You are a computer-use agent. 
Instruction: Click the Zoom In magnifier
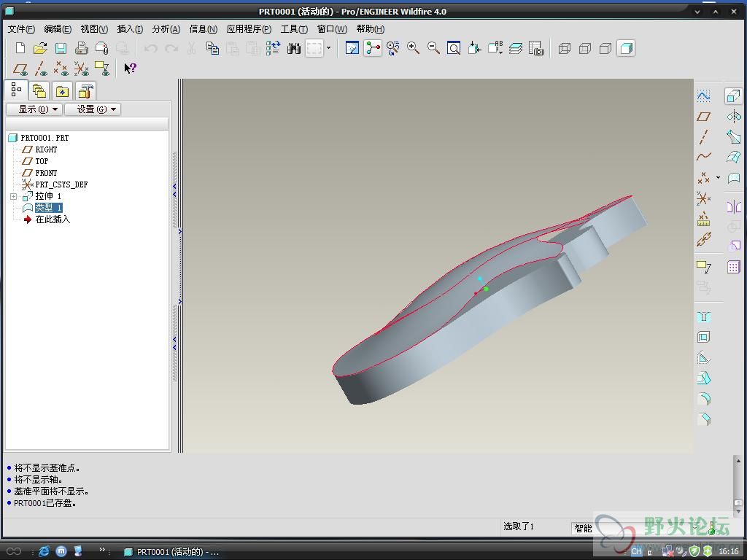point(413,48)
